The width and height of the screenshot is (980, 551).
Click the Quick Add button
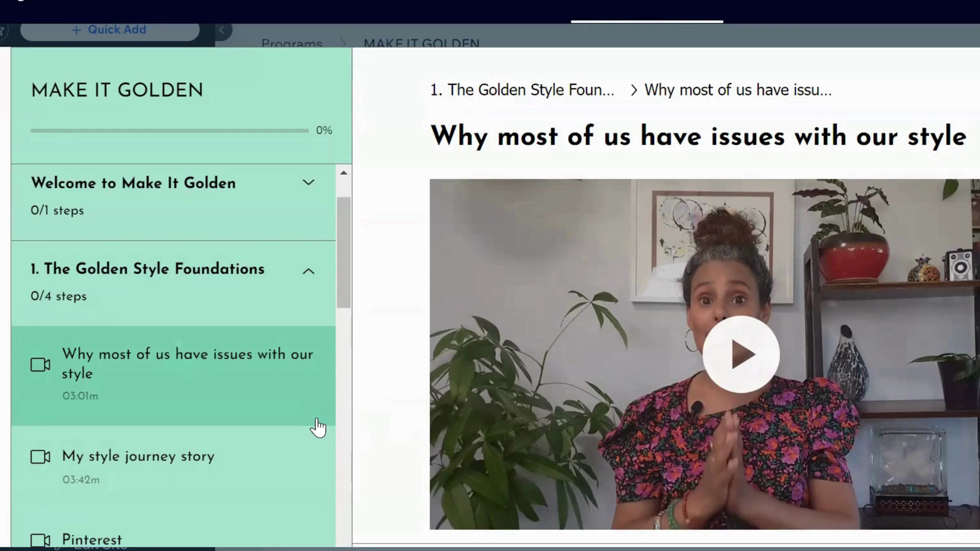tap(109, 30)
